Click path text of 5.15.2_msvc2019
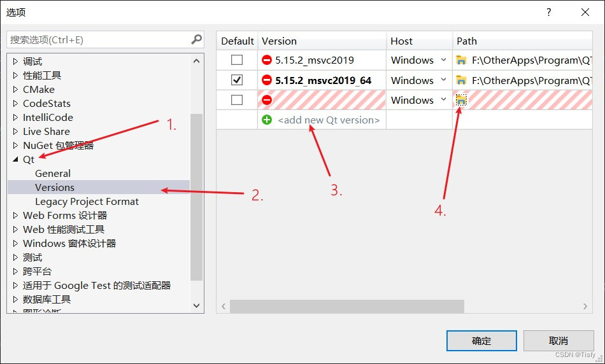Image resolution: width=605 pixels, height=364 pixels. [532, 60]
